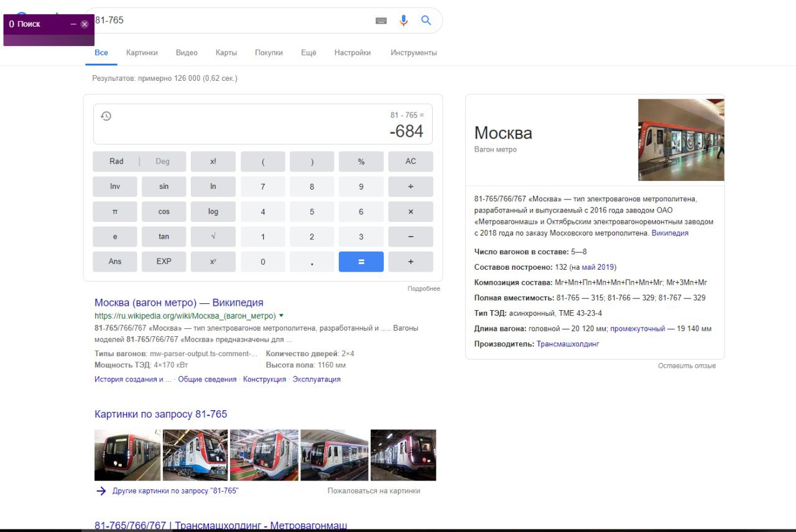
Task: Open Картинки по запросу 81-765 heading
Action: click(x=161, y=414)
